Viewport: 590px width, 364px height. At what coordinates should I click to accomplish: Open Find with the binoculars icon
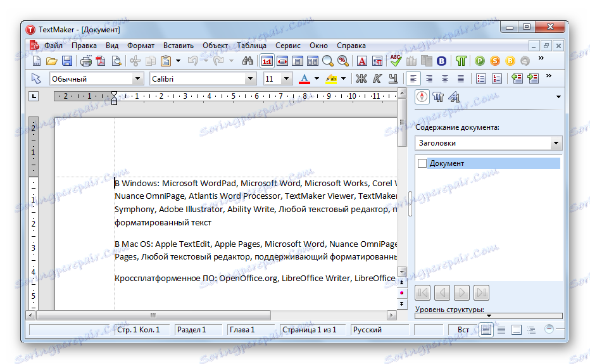coord(248,61)
